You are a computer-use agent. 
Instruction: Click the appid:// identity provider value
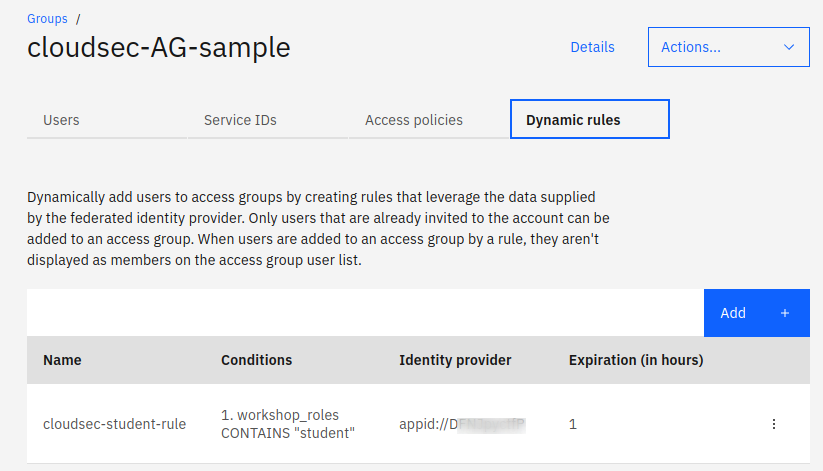[x=462, y=424]
